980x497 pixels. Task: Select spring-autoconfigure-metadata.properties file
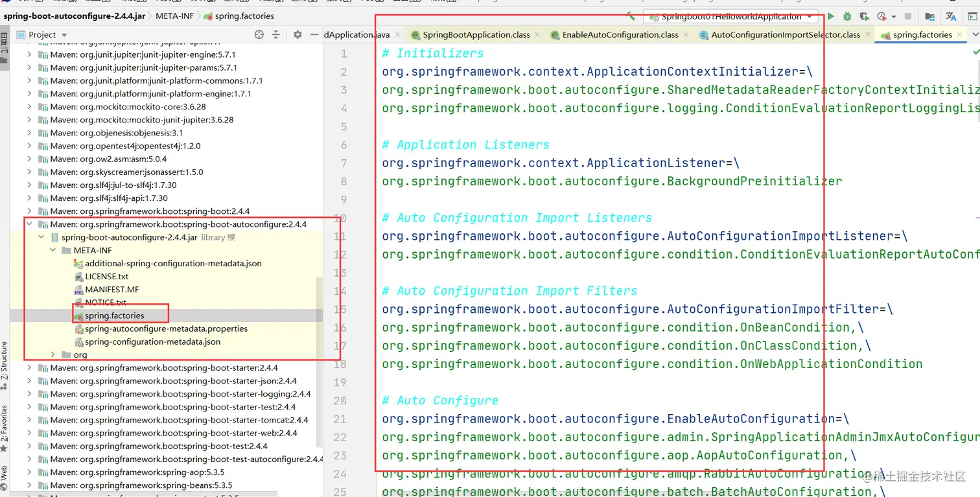(x=166, y=329)
